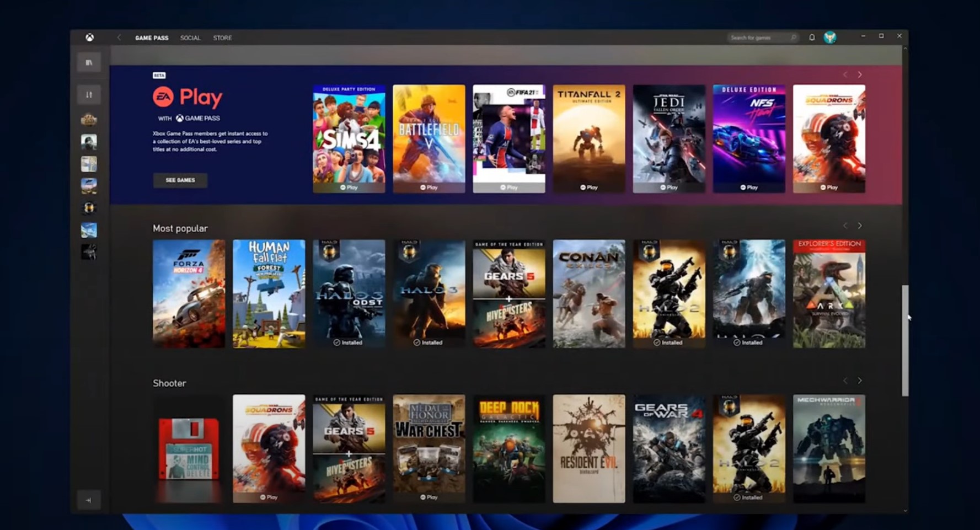Open the My Library sidebar icon
Screen dimensions: 980x530
(89, 63)
